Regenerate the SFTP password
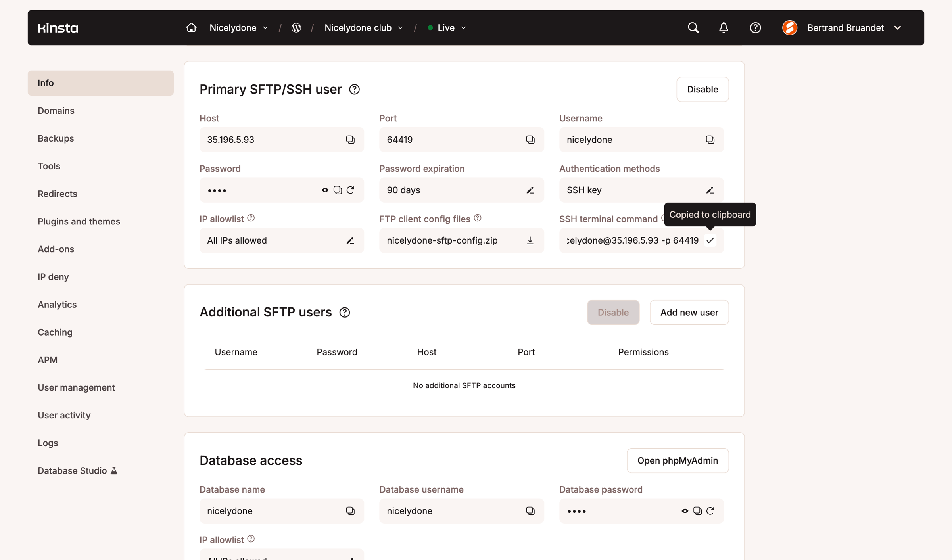Viewport: 952px width, 560px height. [350, 190]
